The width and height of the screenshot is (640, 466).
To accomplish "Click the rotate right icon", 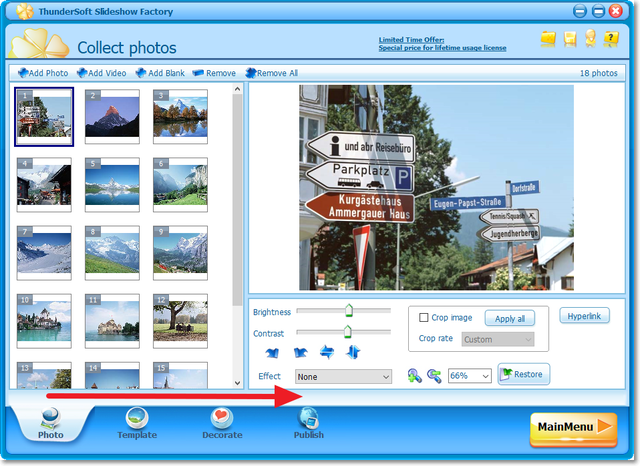I will pyautogui.click(x=299, y=352).
